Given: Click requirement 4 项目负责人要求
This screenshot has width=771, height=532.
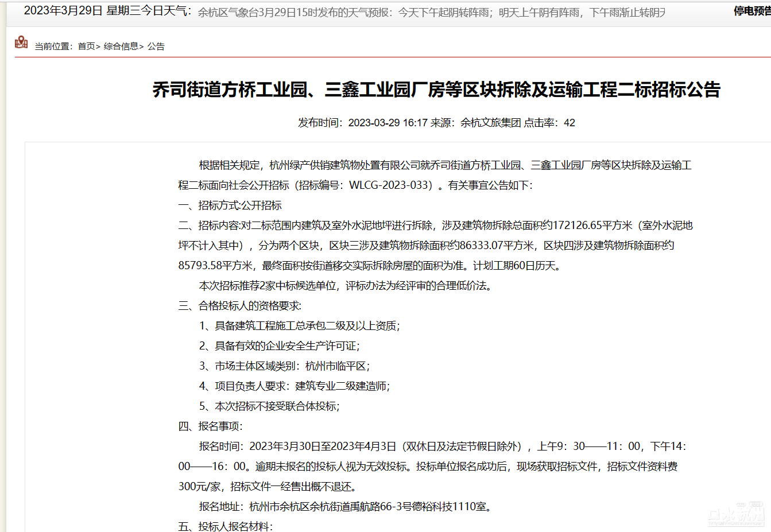Looking at the screenshot, I should pyautogui.click(x=295, y=386).
